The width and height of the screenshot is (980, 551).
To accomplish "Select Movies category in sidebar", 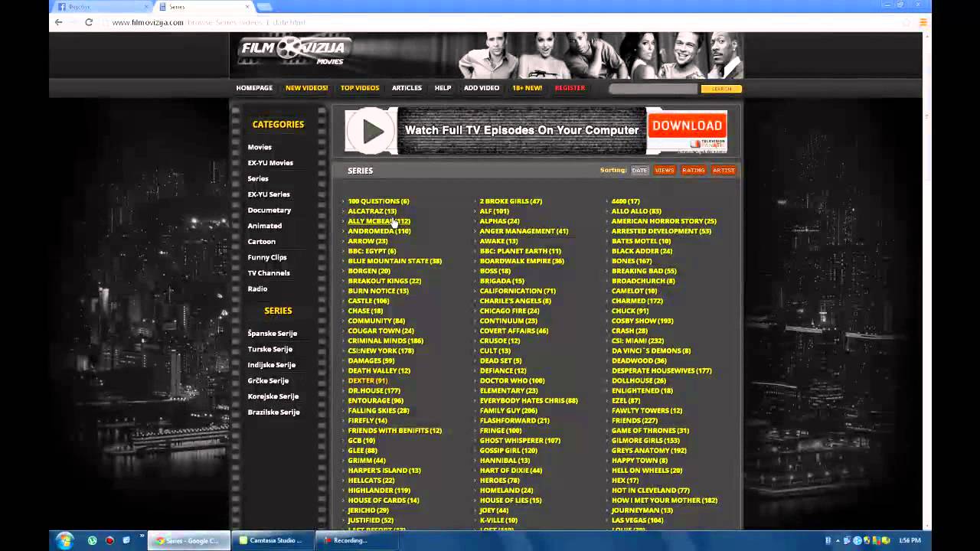I will [260, 147].
